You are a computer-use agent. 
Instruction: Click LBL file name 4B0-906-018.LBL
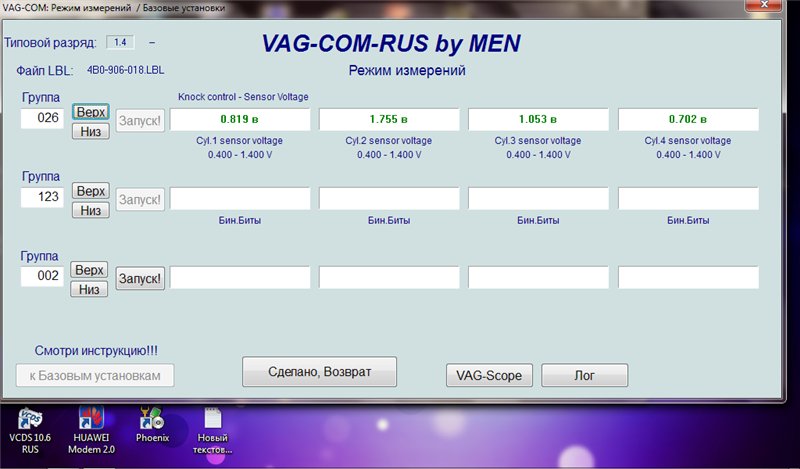tap(126, 70)
